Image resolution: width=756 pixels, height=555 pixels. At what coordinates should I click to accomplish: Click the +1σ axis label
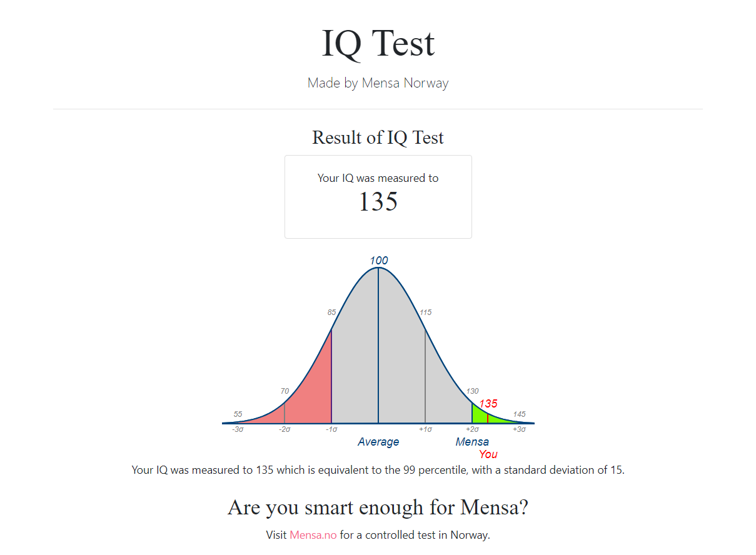point(426,429)
